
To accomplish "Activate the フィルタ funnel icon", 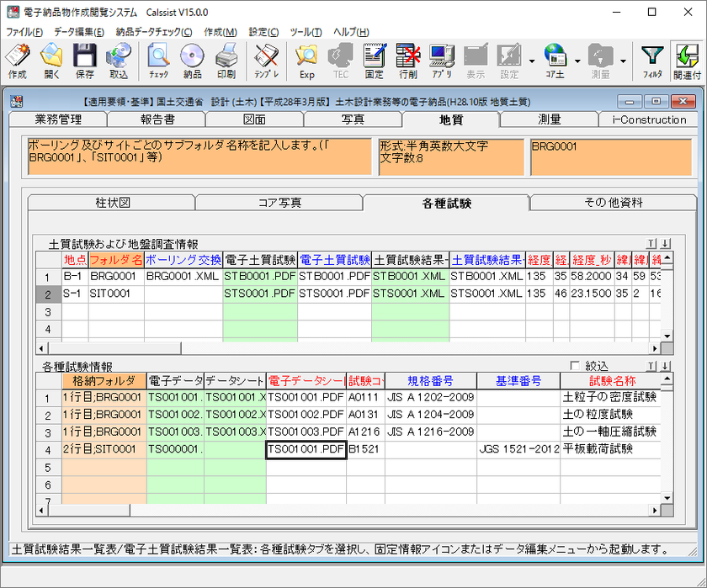I will (x=652, y=61).
